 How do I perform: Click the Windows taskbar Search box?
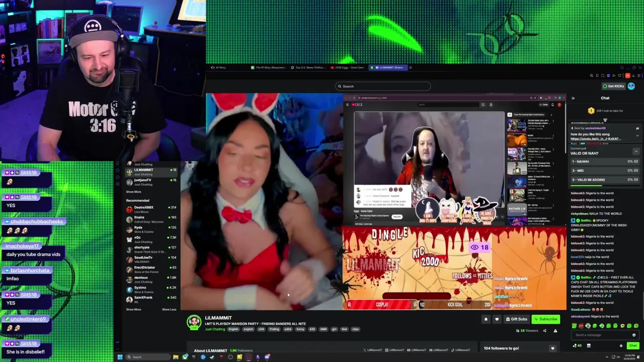(148, 357)
